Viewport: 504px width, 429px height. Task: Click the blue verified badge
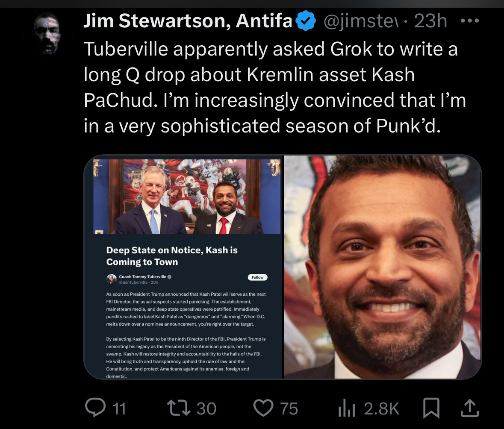point(306,21)
